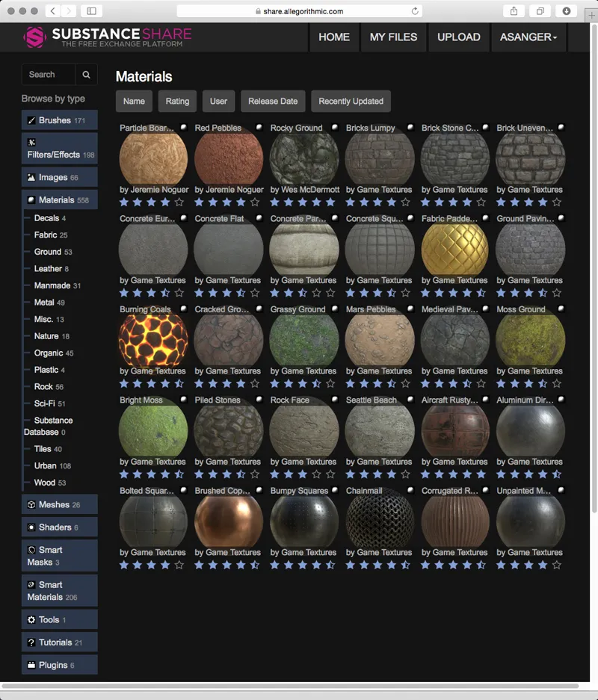Open Safari downloads icon
Viewport: 598px width, 700px height.
(567, 10)
